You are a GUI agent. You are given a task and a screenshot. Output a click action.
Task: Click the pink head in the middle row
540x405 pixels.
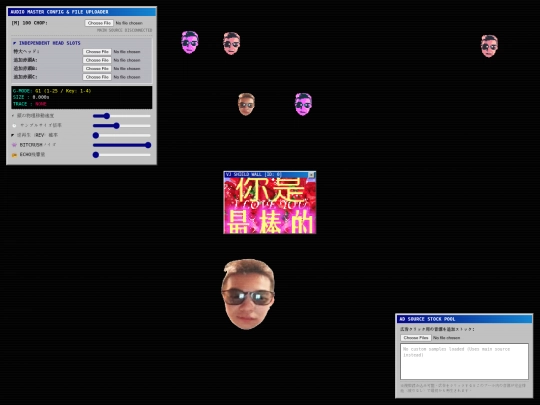coord(303,104)
